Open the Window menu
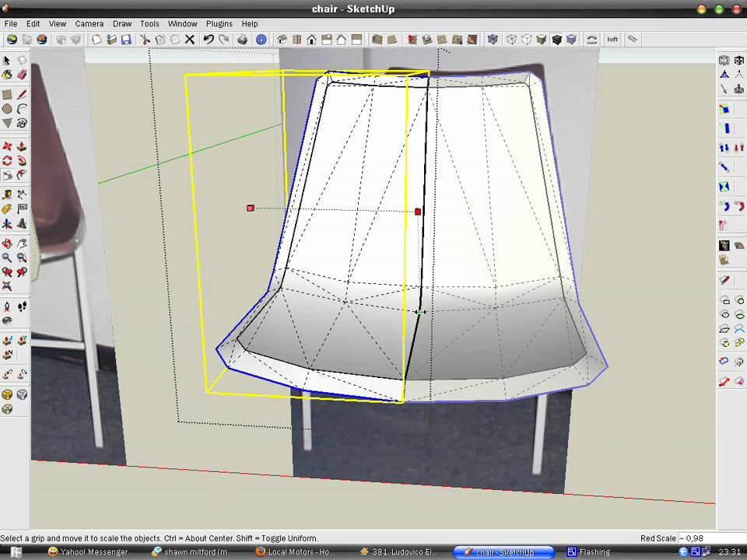 [182, 23]
